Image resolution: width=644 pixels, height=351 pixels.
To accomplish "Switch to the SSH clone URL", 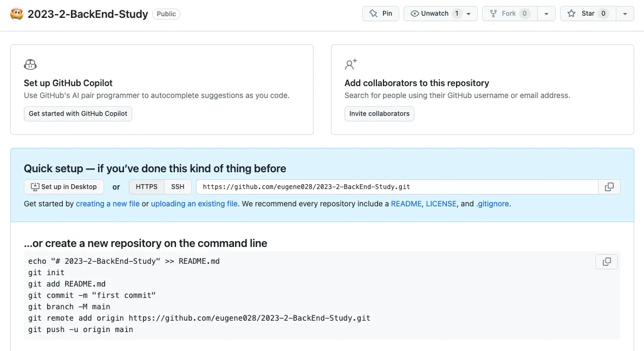I will coord(178,187).
